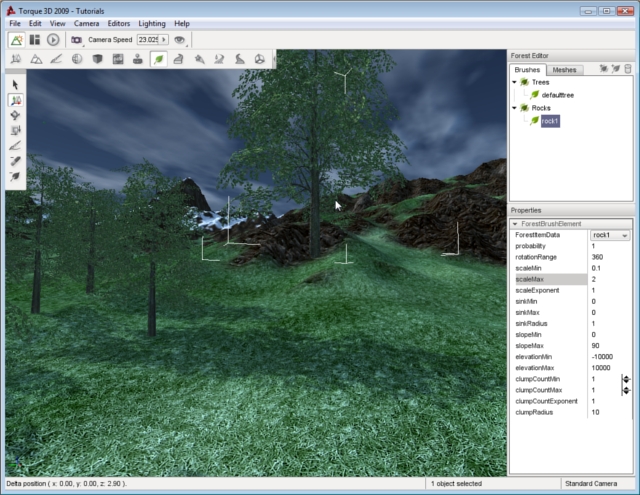Viewport: 640px width, 495px height.
Task: Collapse the Trees brush group
Action: [514, 83]
